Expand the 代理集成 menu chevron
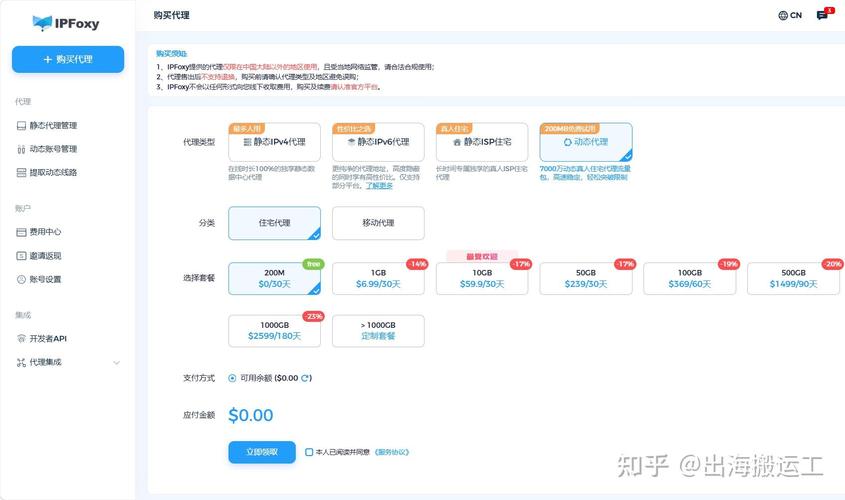Image resolution: width=845 pixels, height=500 pixels. pyautogui.click(x=116, y=363)
